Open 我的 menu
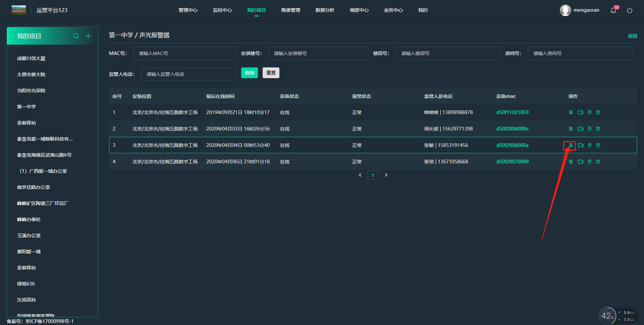Screen dimensions: 644x325 [423, 10]
